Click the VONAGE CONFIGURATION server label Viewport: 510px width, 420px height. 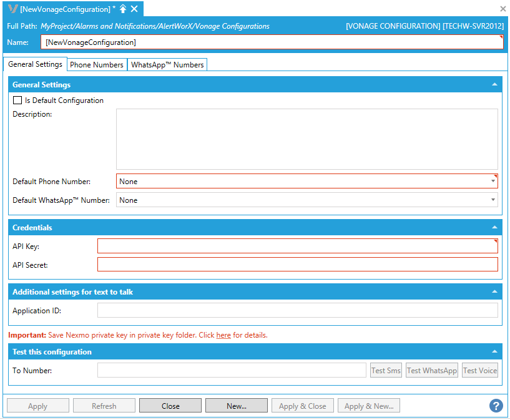click(424, 26)
